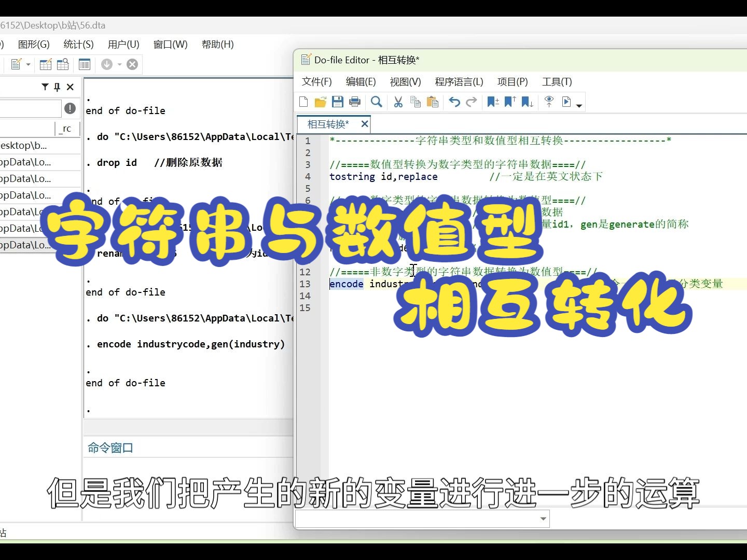This screenshot has height=560, width=747.
Task: Open 程序语言(L) menu
Action: [459, 81]
